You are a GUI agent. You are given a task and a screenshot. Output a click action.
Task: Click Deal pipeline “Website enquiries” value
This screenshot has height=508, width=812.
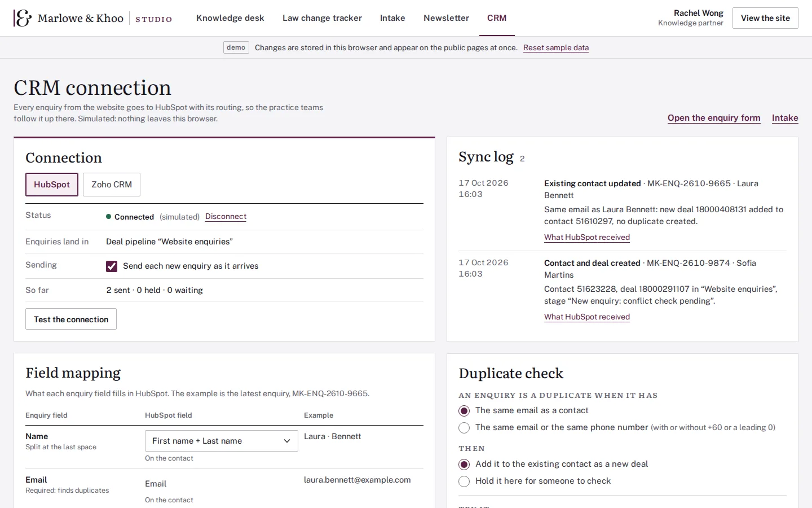tap(169, 242)
